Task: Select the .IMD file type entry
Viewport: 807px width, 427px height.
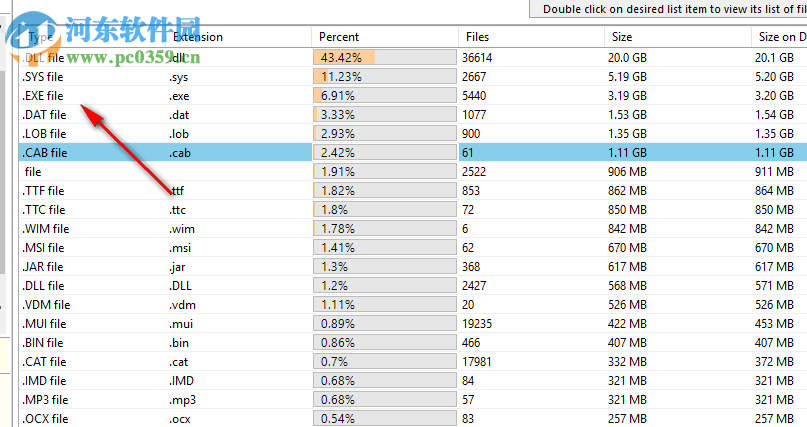Action: tap(44, 381)
